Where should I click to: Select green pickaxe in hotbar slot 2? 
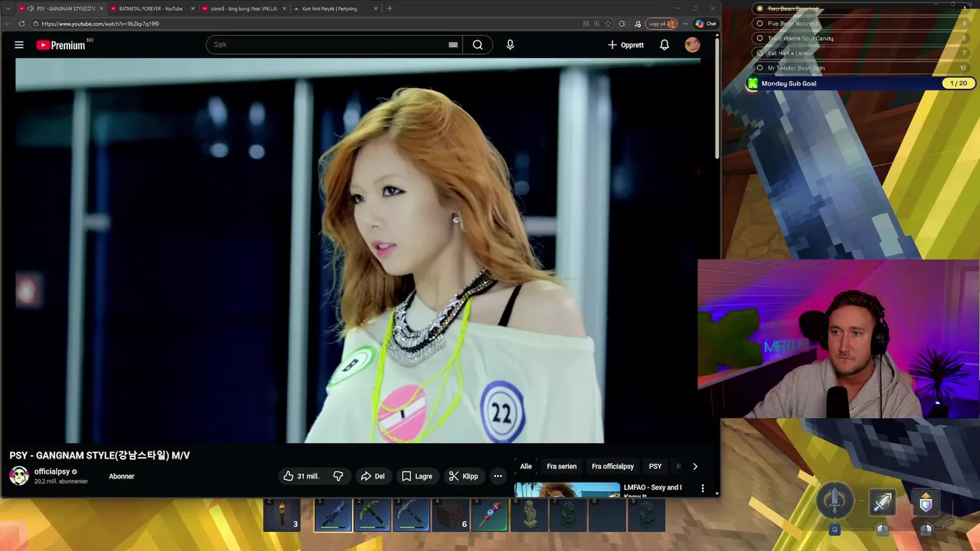point(372,514)
